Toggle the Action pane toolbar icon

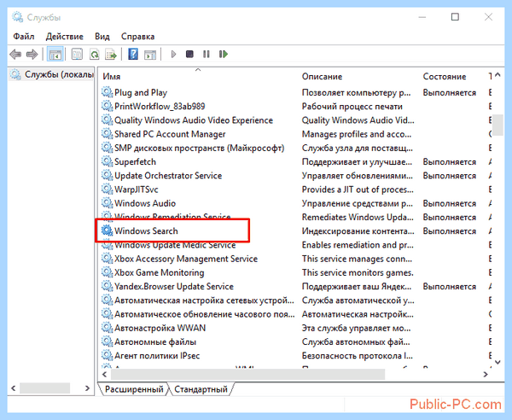[150, 55]
